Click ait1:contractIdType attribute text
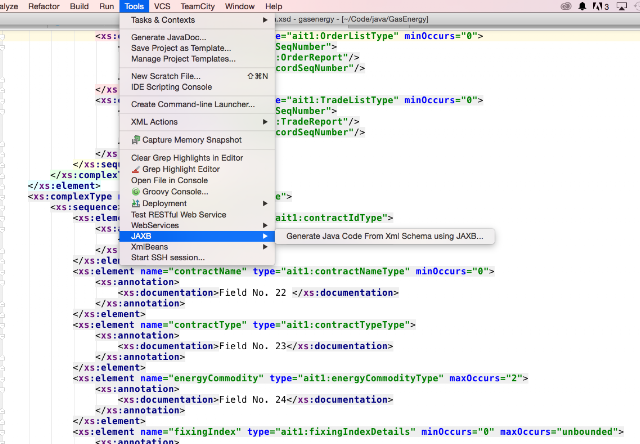The height and width of the screenshot is (444, 640). [x=331, y=218]
